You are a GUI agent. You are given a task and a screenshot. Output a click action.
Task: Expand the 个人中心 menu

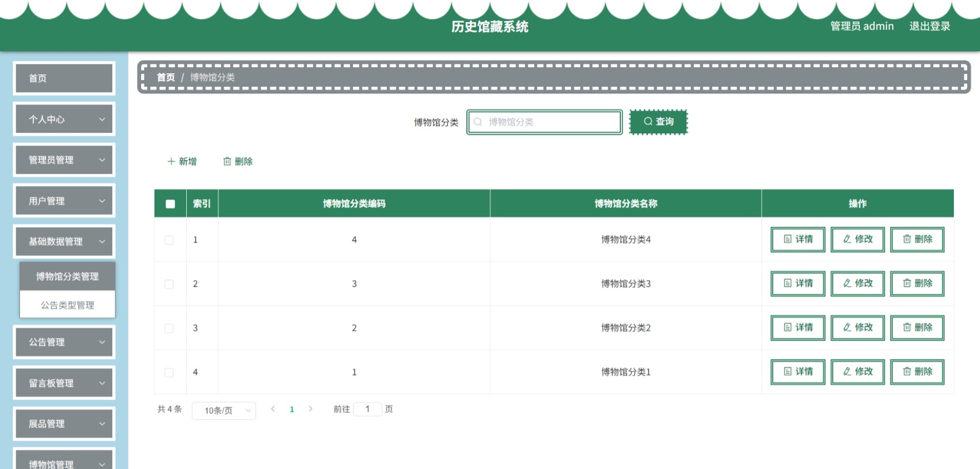[64, 119]
